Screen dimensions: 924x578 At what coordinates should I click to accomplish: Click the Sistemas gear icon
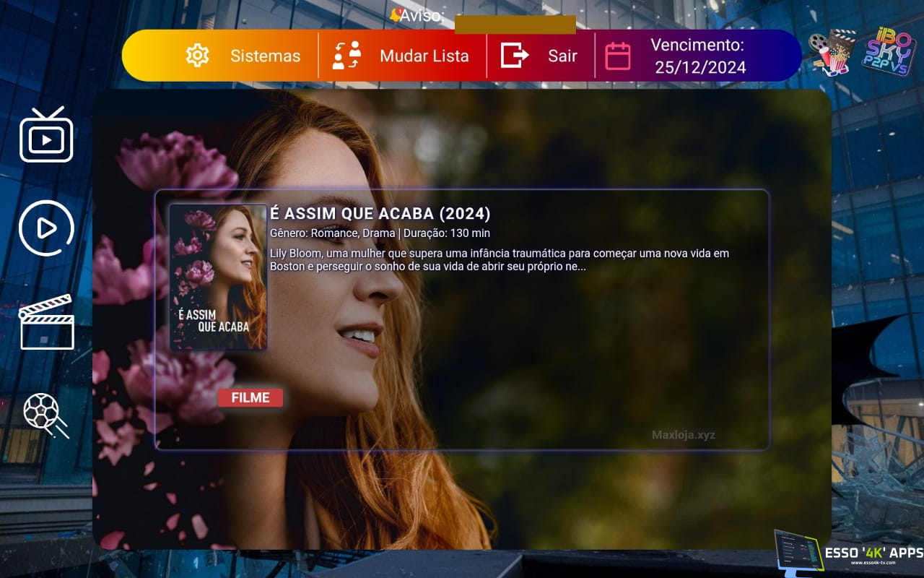click(197, 56)
